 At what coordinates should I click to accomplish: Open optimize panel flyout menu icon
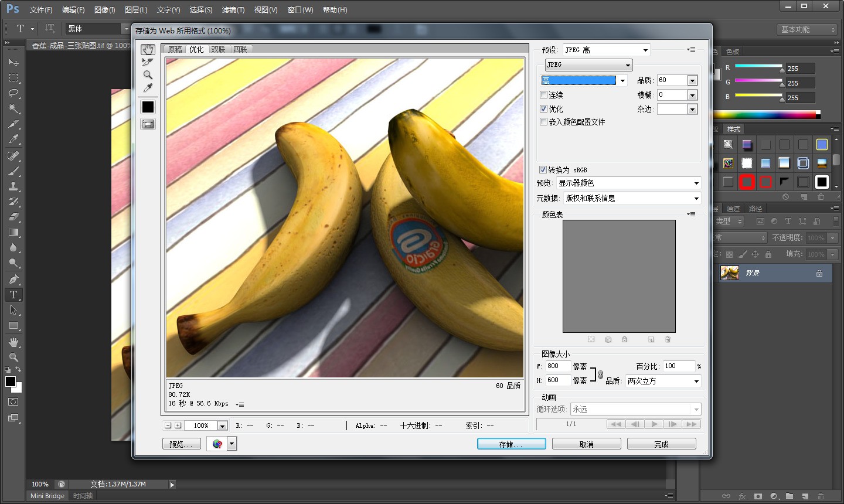691,50
